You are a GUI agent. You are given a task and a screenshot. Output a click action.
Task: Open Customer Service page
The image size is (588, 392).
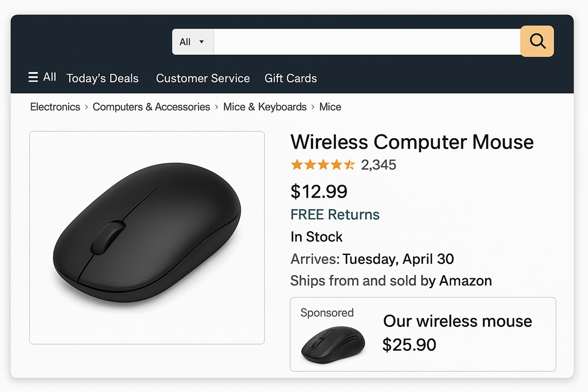[203, 78]
